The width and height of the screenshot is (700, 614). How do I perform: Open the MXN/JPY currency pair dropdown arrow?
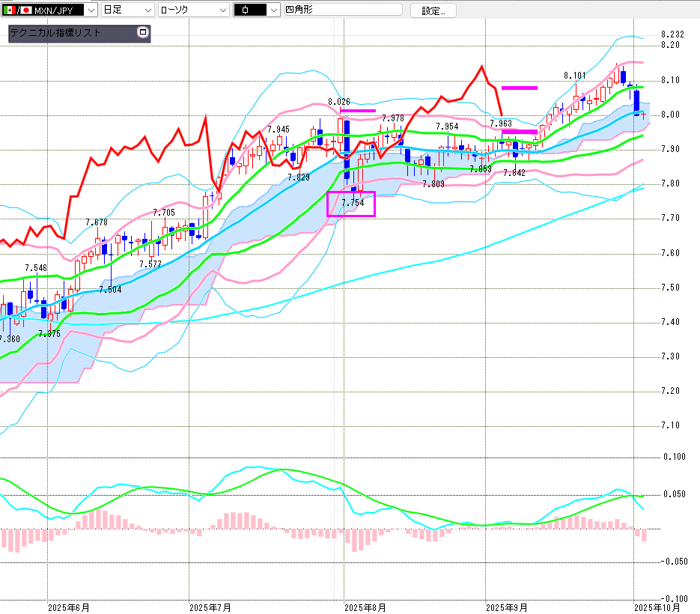tap(91, 10)
